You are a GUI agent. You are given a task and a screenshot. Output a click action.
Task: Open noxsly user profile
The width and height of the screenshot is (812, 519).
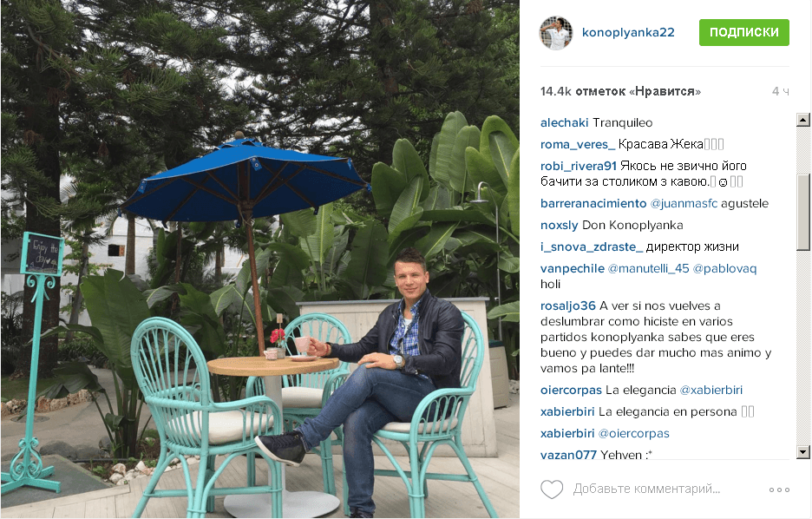point(560,226)
